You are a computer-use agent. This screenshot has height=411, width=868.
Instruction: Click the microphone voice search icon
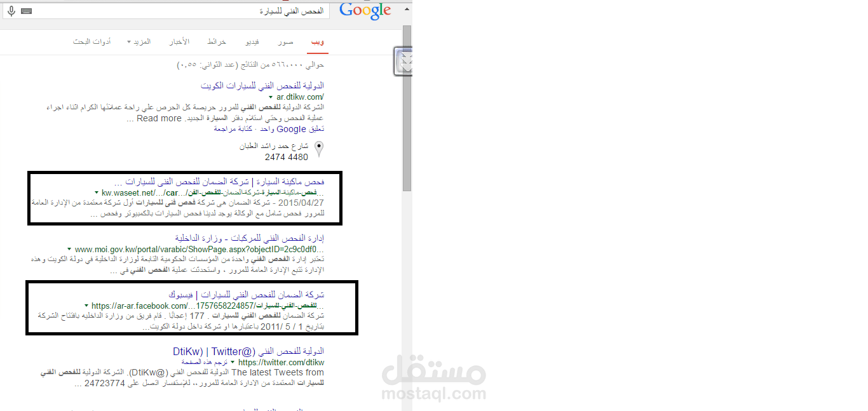click(x=10, y=11)
